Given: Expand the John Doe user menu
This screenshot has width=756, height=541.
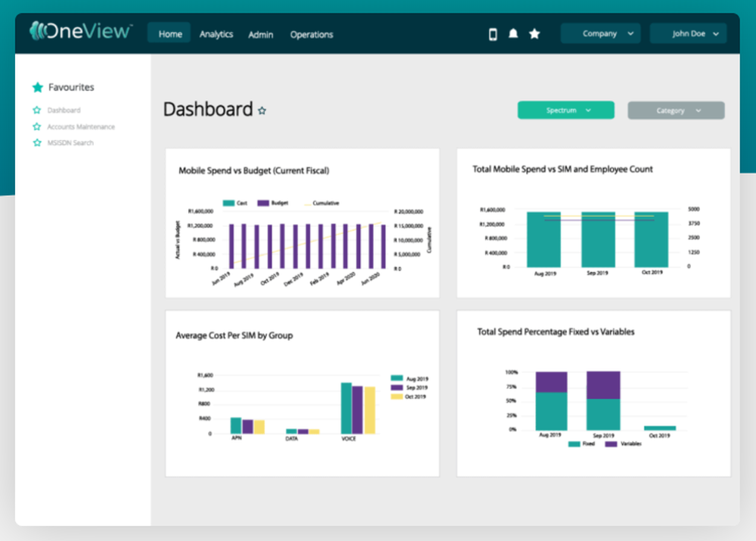Looking at the screenshot, I should tap(688, 34).
